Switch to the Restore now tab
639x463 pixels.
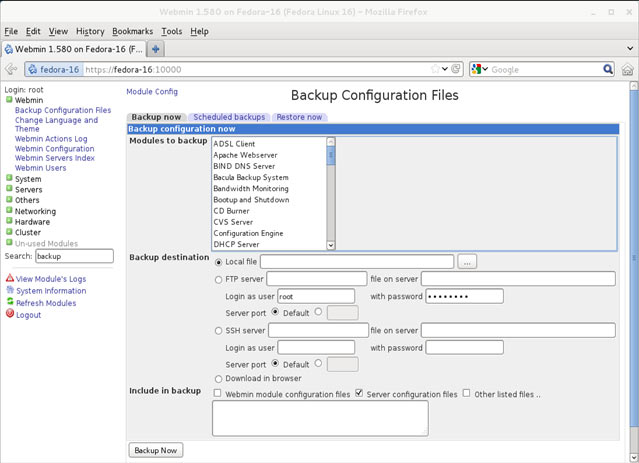coord(299,117)
